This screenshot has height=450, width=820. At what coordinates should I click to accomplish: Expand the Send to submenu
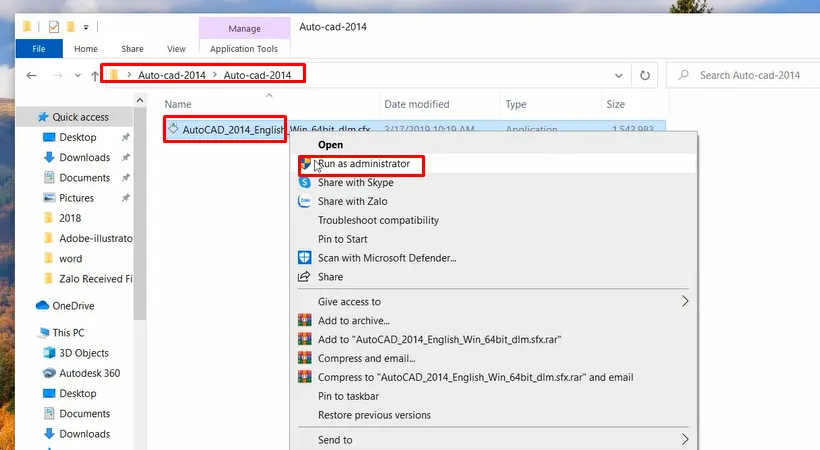coord(685,440)
